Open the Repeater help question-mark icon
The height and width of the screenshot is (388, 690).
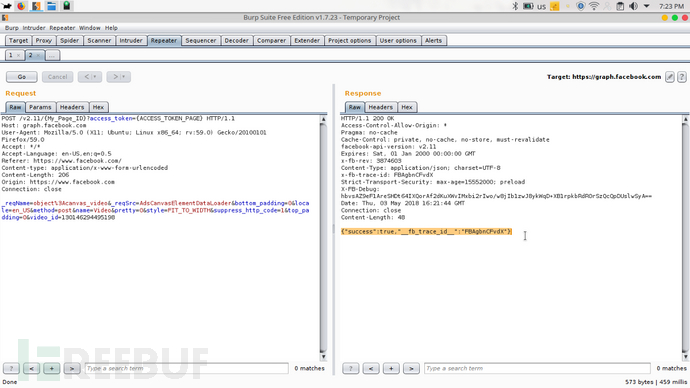682,77
